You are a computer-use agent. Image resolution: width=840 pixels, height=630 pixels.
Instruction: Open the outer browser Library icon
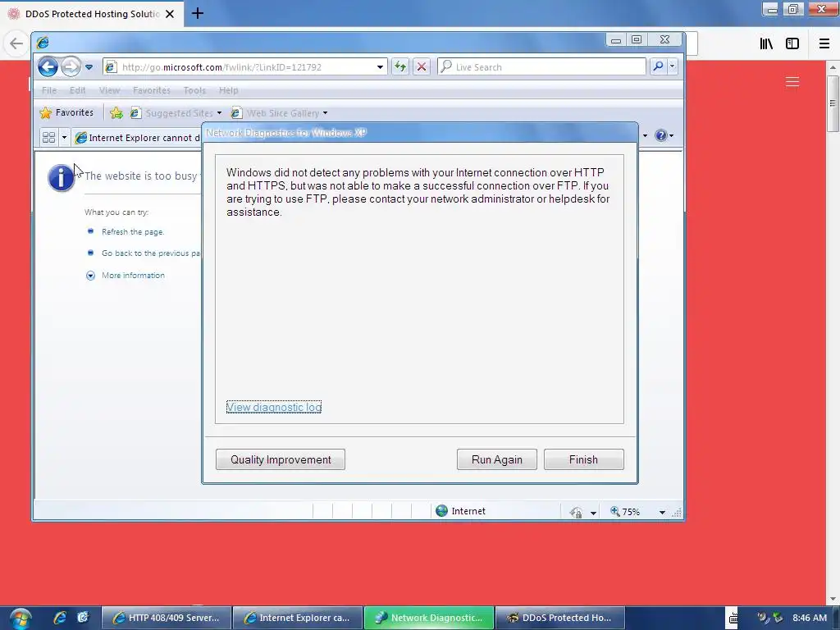point(766,43)
